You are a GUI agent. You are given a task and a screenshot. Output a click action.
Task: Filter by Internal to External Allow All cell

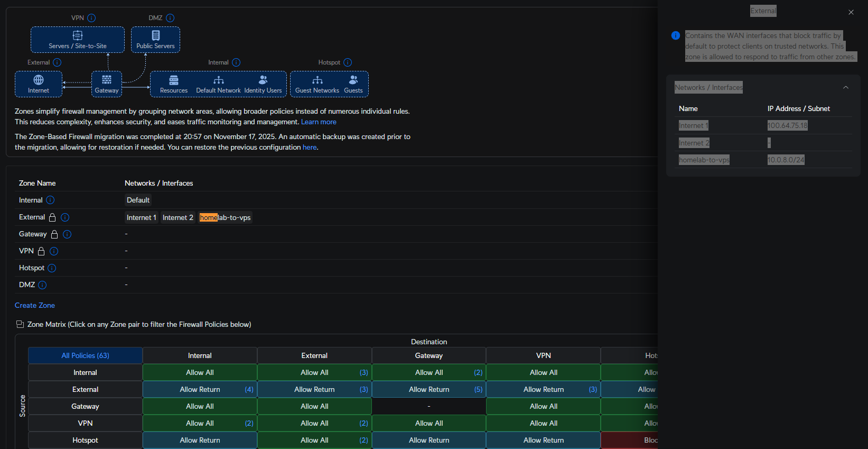coord(314,372)
